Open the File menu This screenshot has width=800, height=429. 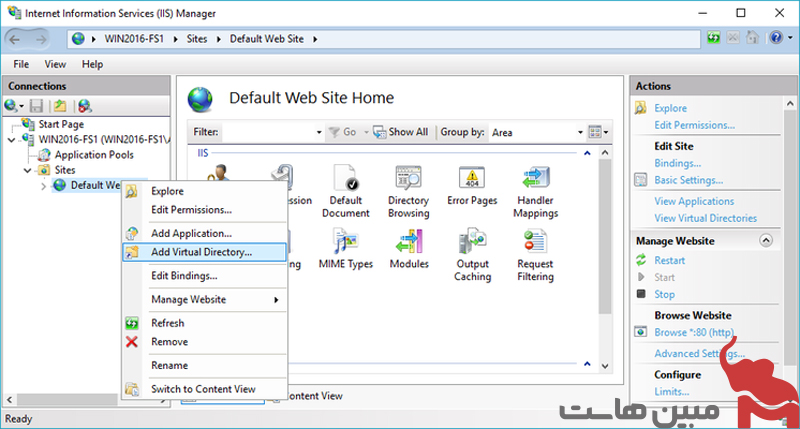coord(21,64)
